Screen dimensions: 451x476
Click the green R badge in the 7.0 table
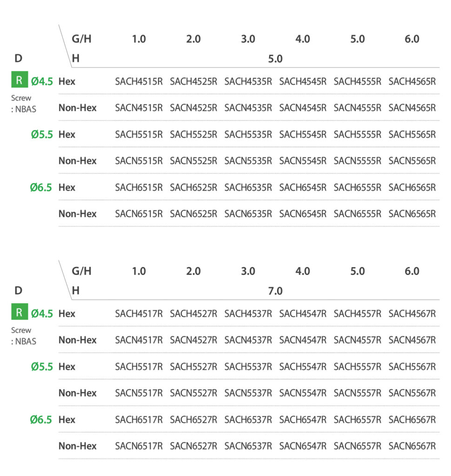coord(19,312)
